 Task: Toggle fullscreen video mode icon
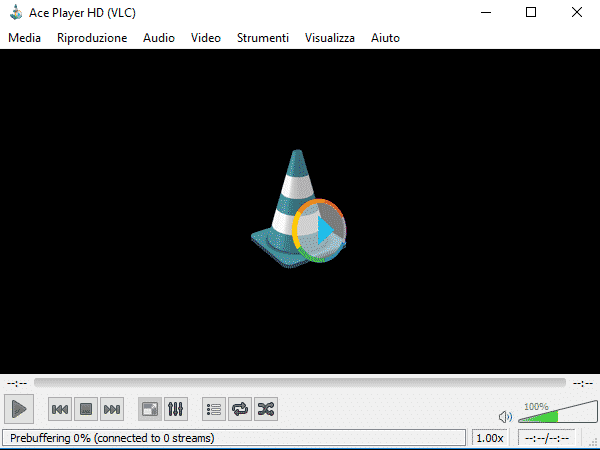tap(150, 409)
